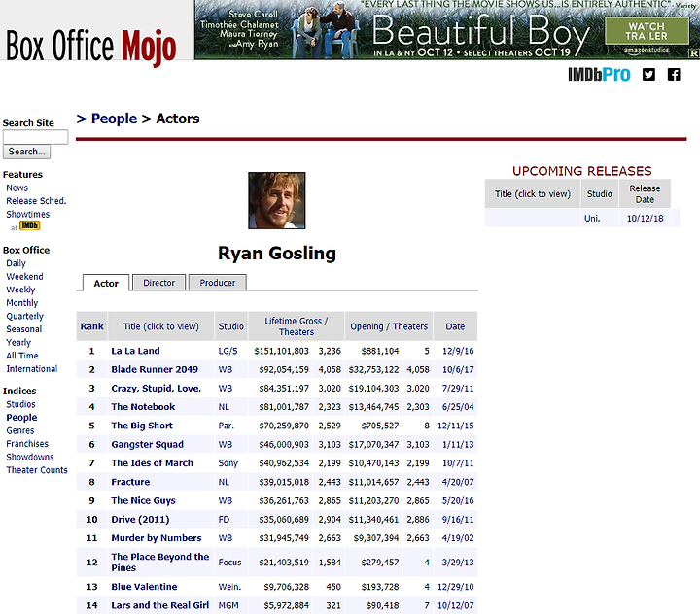Open the Showdowns index link
The width and height of the screenshot is (700, 614).
[x=30, y=457]
